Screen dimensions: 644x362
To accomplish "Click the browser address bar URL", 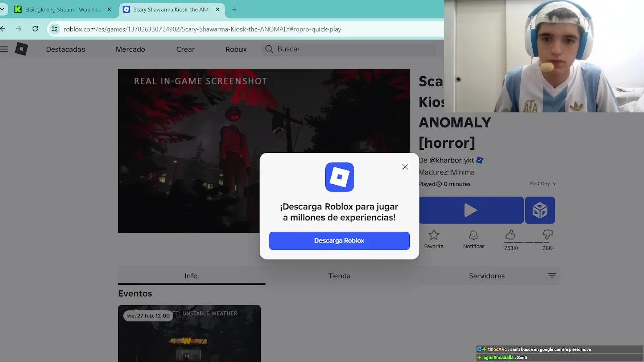I will pyautogui.click(x=202, y=29).
